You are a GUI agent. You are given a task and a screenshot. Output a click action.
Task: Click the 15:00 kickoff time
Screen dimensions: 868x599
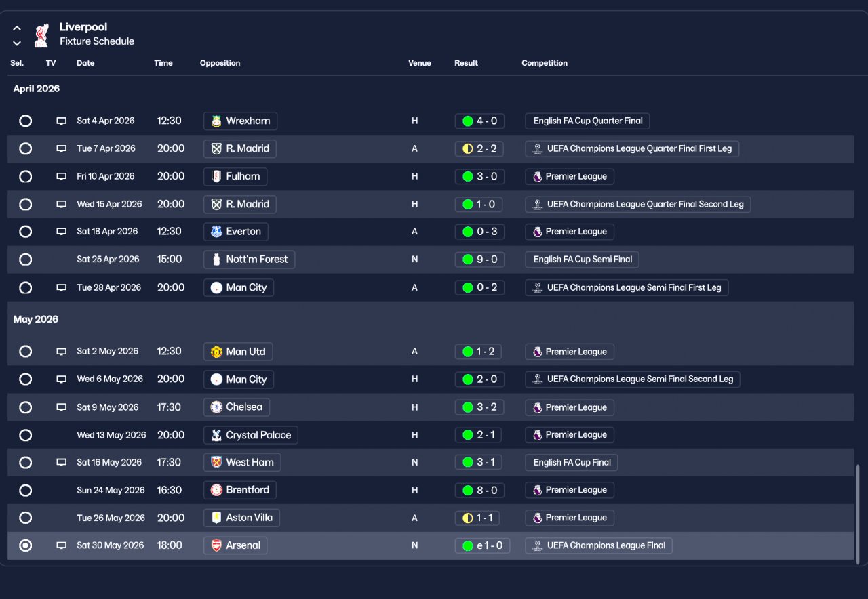(x=170, y=260)
